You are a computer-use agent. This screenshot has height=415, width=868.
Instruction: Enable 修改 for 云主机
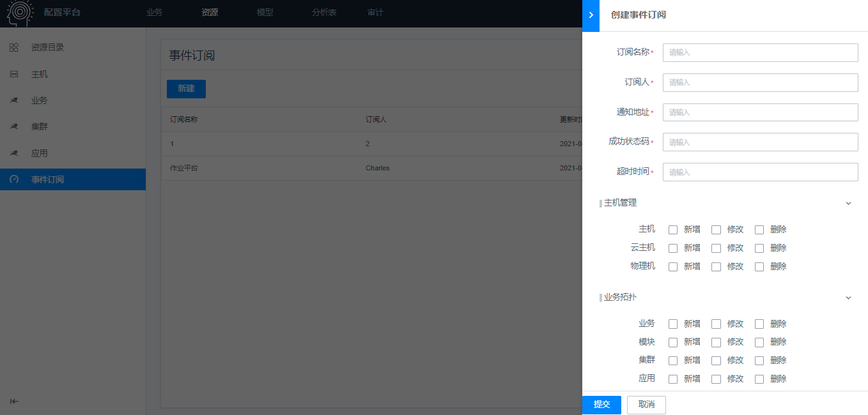(716, 248)
